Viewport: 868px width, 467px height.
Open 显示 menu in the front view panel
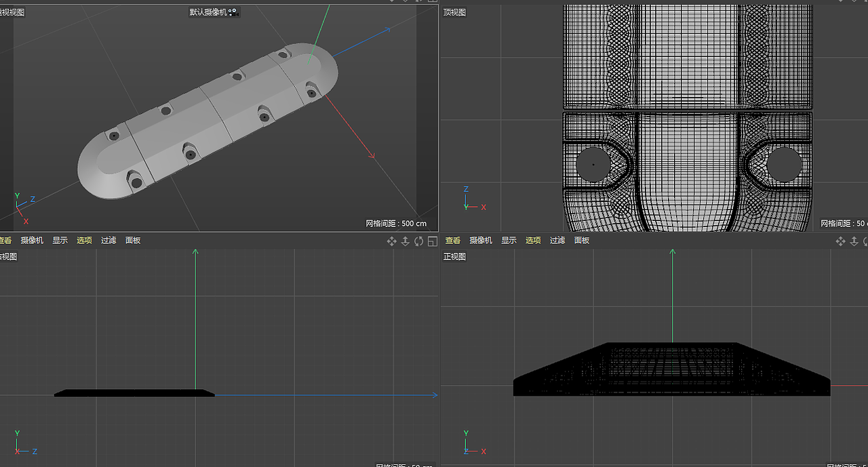click(509, 241)
